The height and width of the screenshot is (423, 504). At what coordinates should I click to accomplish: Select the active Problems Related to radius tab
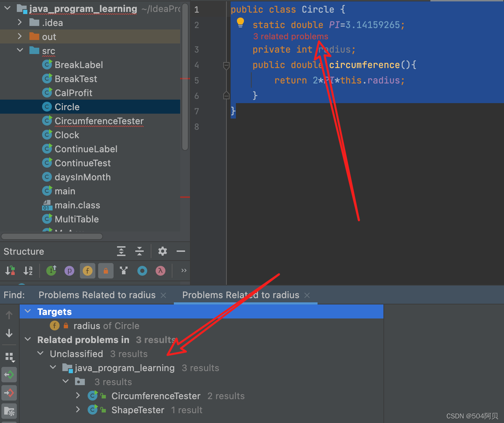[241, 295]
